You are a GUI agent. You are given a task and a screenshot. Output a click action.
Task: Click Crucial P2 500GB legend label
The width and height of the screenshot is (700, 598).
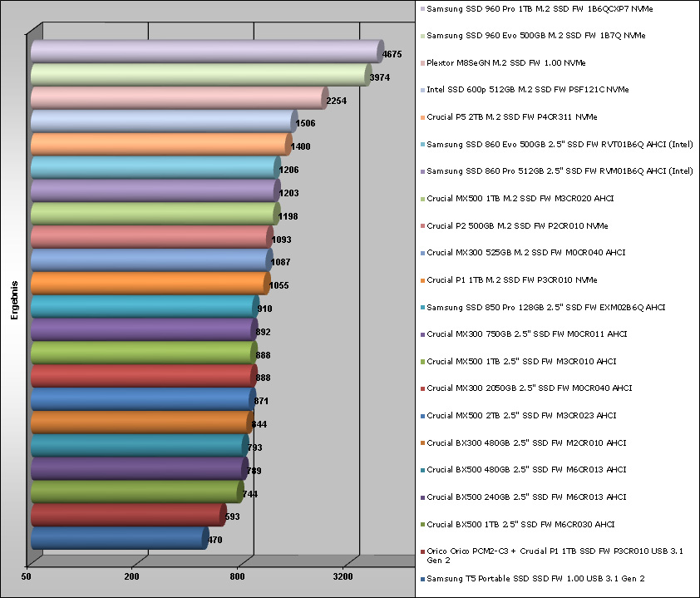pos(517,226)
